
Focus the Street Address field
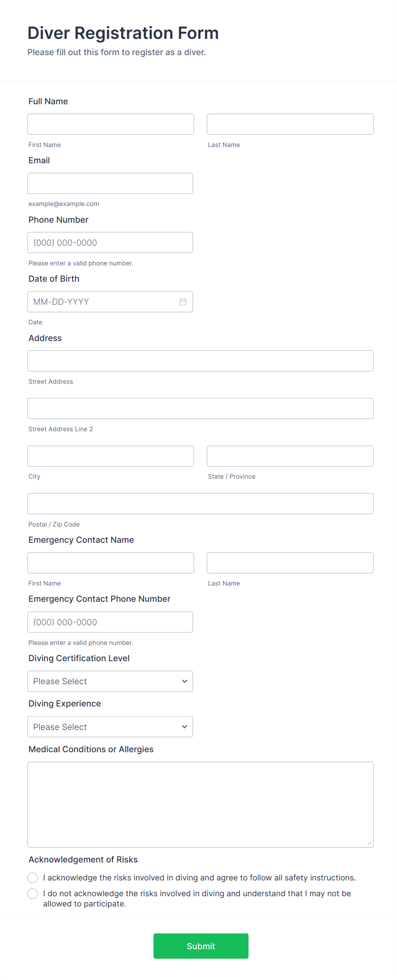point(200,361)
